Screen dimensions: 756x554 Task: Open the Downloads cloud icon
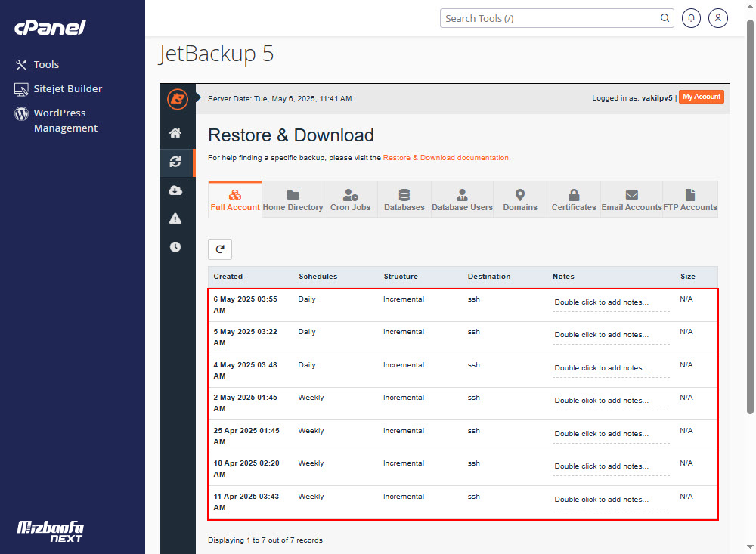(175, 190)
